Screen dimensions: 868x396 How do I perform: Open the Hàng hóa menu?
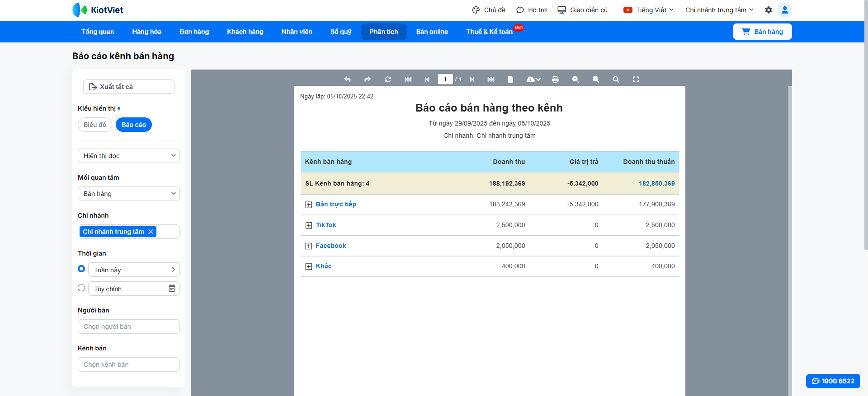[147, 32]
